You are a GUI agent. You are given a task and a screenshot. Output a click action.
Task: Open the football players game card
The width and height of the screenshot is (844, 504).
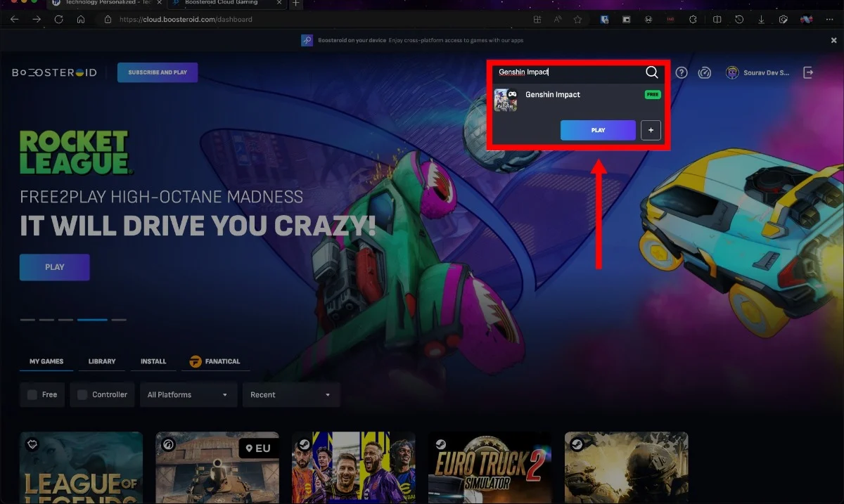(x=353, y=467)
